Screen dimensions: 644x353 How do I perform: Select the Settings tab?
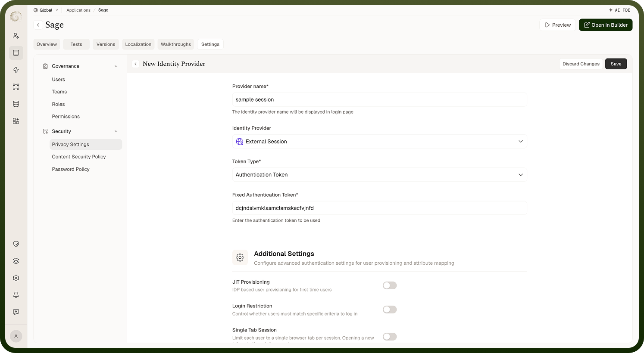[210, 44]
